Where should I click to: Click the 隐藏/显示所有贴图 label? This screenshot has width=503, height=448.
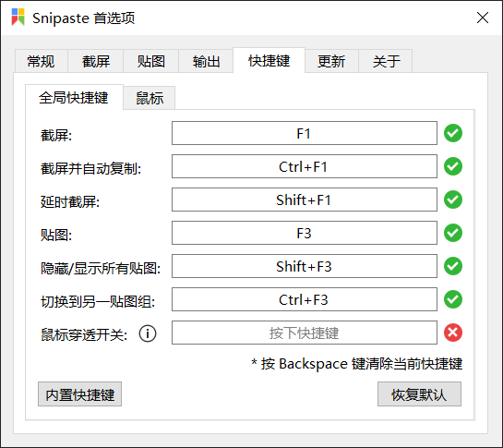[101, 268]
